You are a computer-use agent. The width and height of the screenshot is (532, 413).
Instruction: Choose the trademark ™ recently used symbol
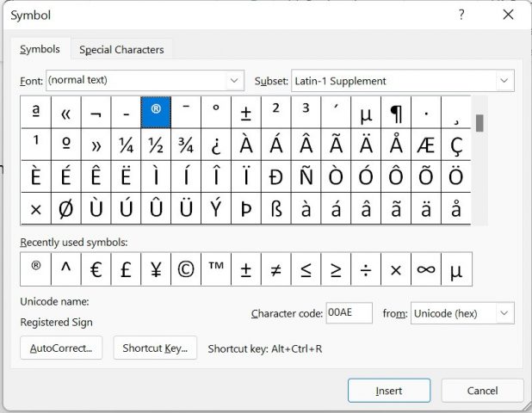point(216,270)
